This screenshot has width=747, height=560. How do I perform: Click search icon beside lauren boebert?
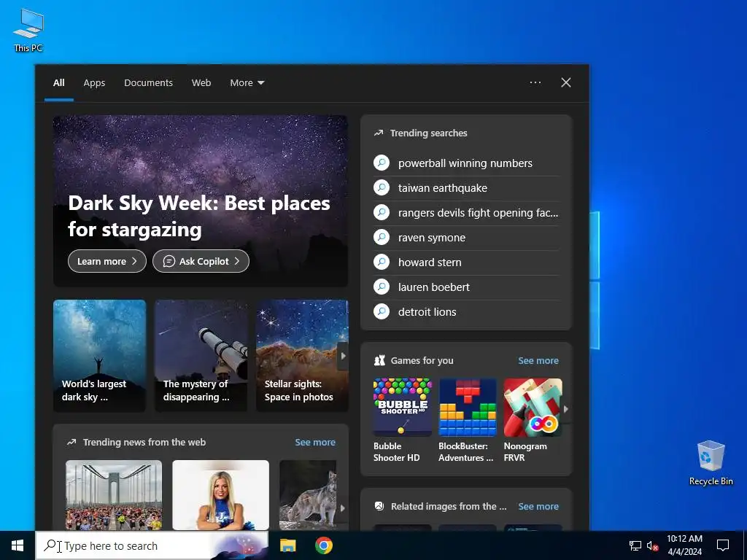(x=382, y=287)
